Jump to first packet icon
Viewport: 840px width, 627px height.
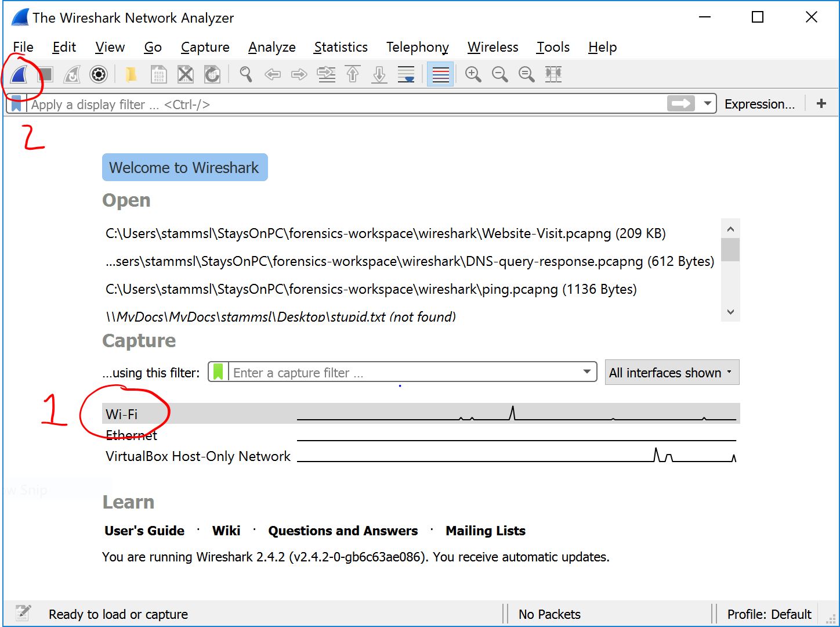(353, 74)
